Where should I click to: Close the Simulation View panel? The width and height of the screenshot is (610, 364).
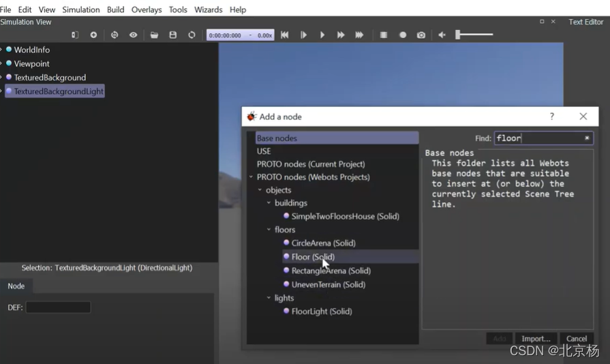(553, 22)
